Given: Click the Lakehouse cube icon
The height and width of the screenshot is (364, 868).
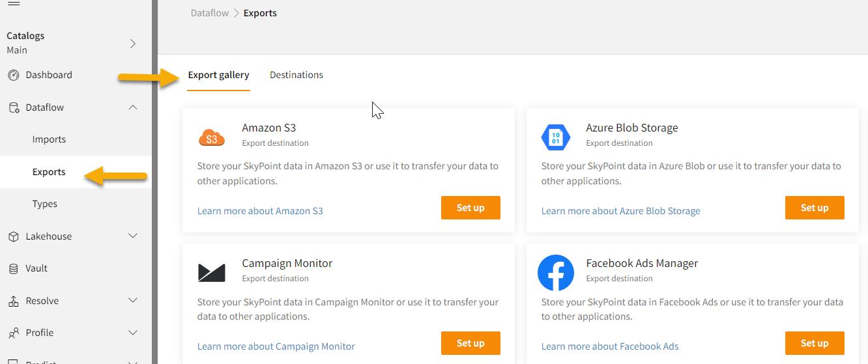Looking at the screenshot, I should click(x=14, y=237).
